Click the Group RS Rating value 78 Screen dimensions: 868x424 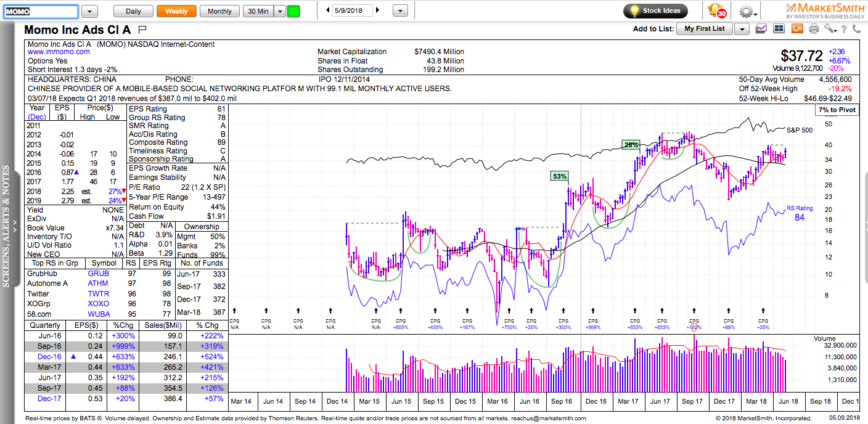click(221, 118)
